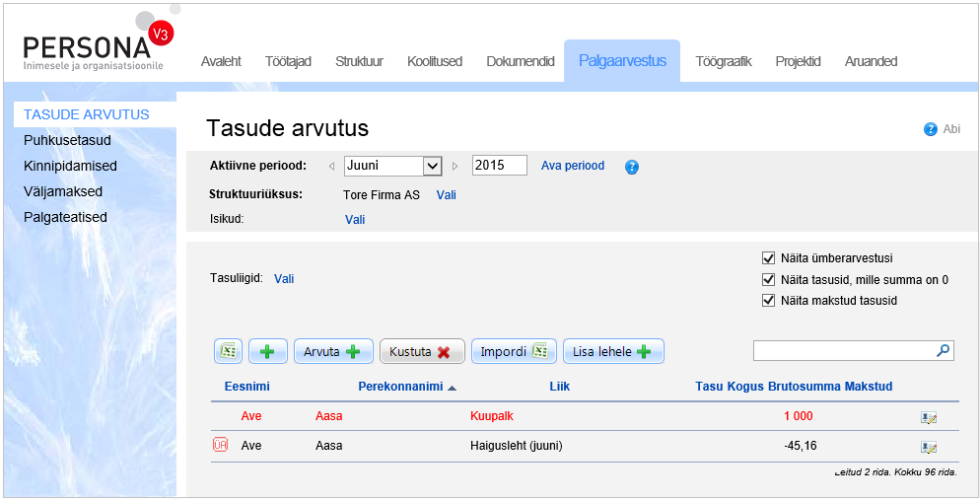Image resolution: width=980 pixels, height=501 pixels.
Task: Sort table by Perekonnanimi column header
Action: pos(400,387)
